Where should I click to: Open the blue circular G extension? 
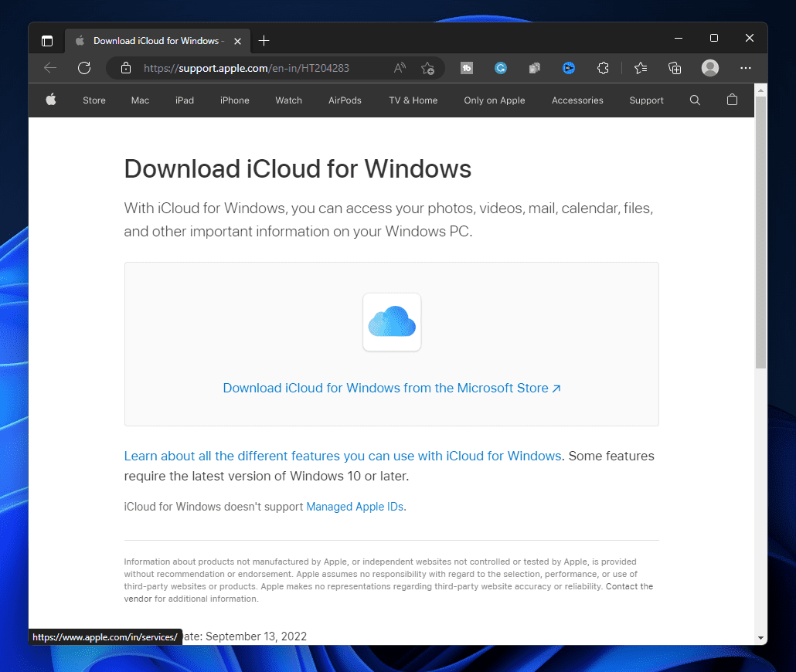[x=501, y=68]
